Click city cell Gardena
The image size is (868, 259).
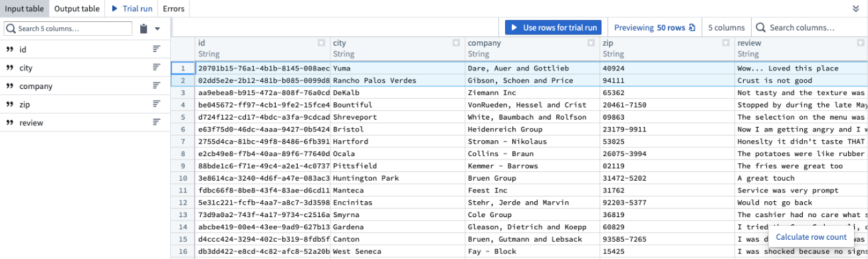click(x=397, y=227)
